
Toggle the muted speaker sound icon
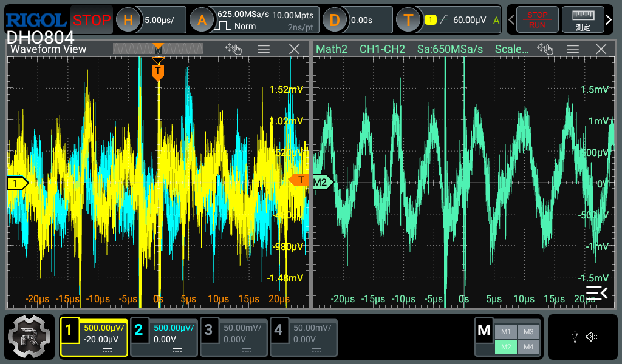coord(592,337)
